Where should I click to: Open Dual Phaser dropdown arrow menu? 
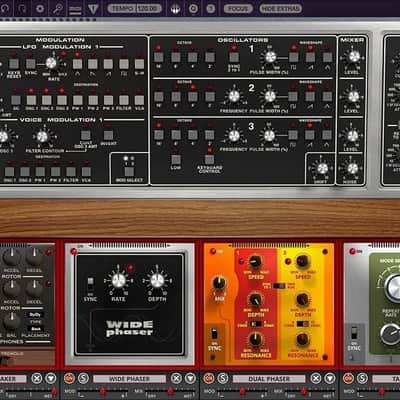click(x=330, y=378)
